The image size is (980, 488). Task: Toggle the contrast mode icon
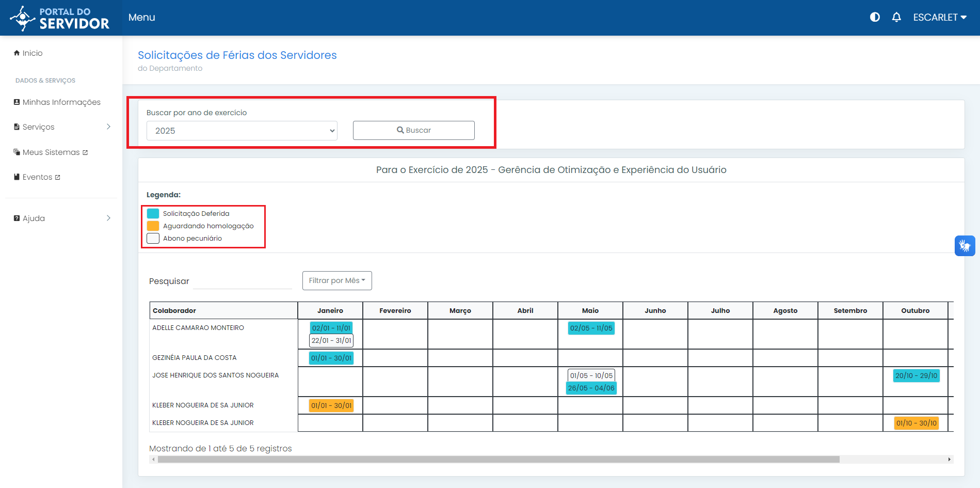pos(875,17)
